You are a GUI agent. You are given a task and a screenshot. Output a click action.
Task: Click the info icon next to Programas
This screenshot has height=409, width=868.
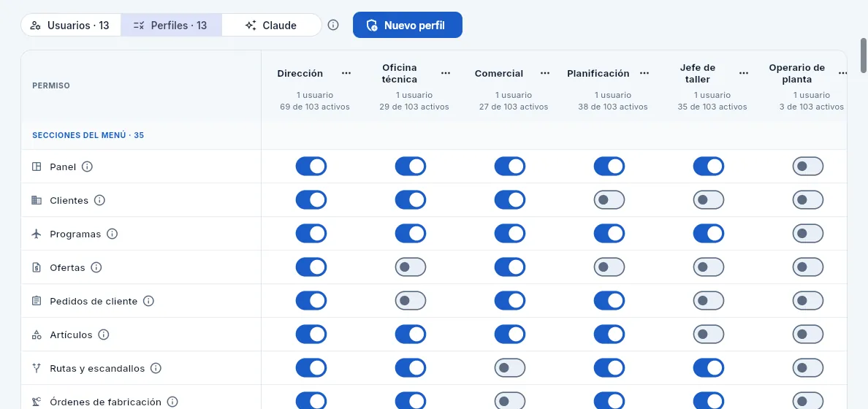(x=112, y=234)
